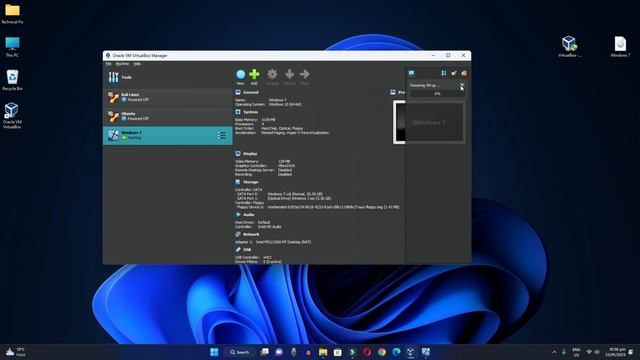
Task: Select the This PC desktop icon
Action: [x=12, y=47]
